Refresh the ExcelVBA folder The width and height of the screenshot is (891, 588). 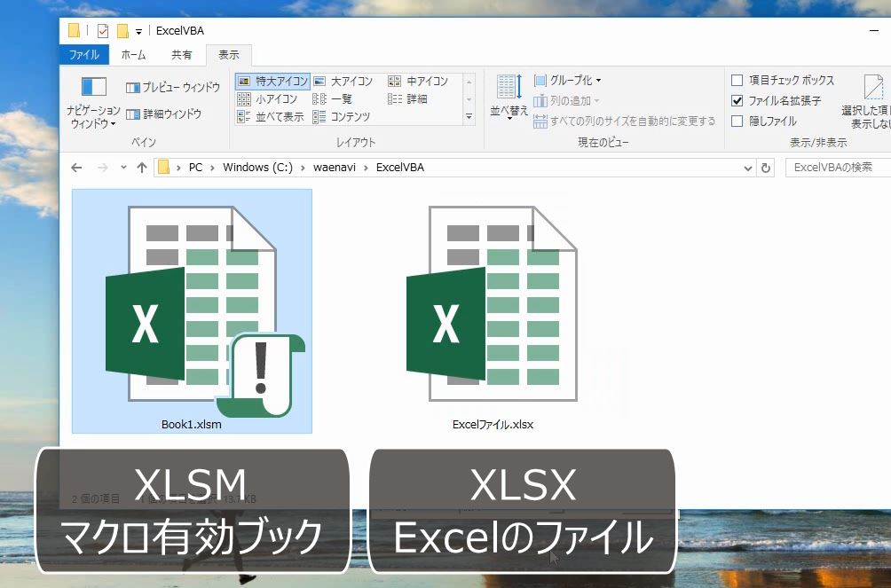pos(765,169)
